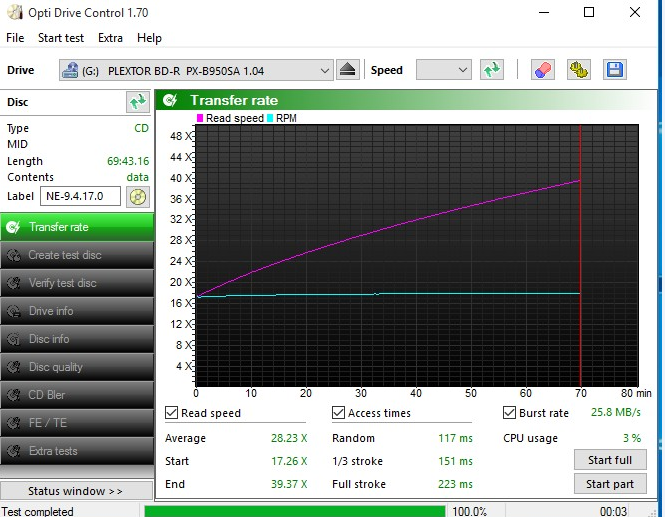
Task: Open the FE / TE panel
Action: click(77, 423)
